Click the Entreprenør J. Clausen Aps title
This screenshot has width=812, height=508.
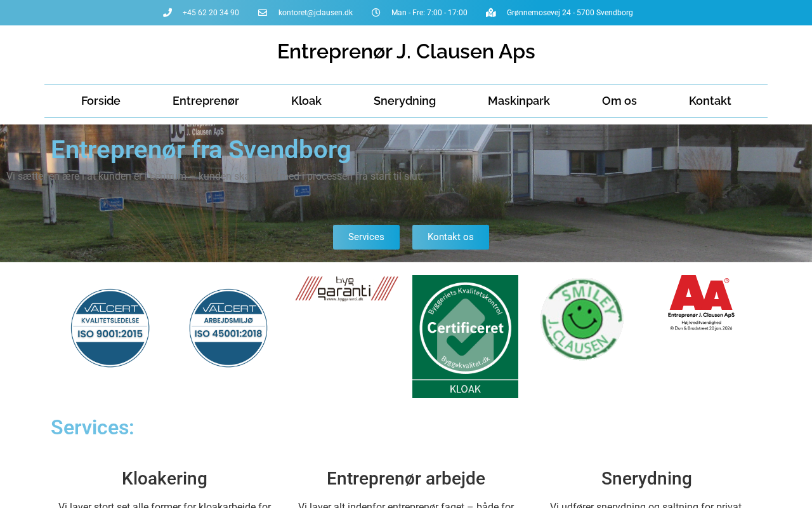click(406, 51)
